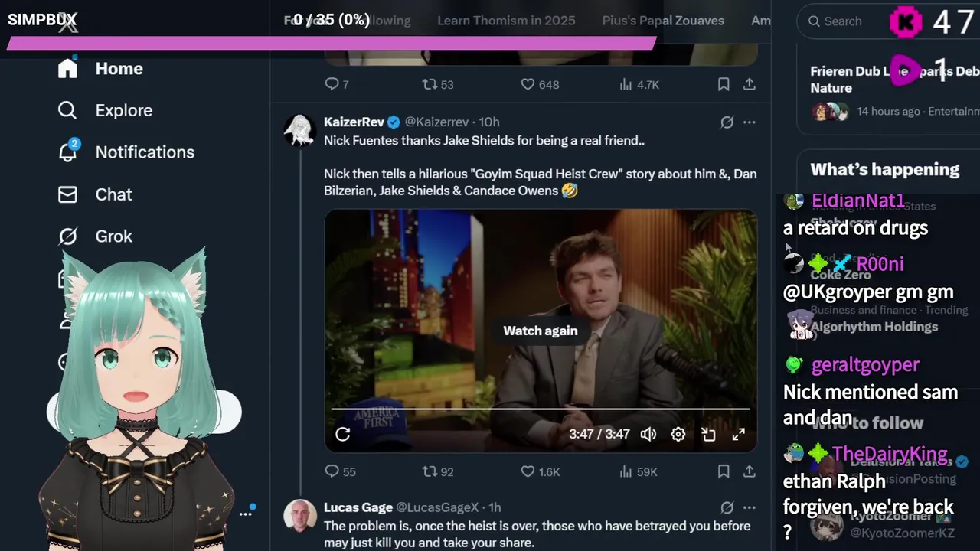The image size is (980, 551).
Task: Share the top post with 648 likes
Action: [x=750, y=84]
